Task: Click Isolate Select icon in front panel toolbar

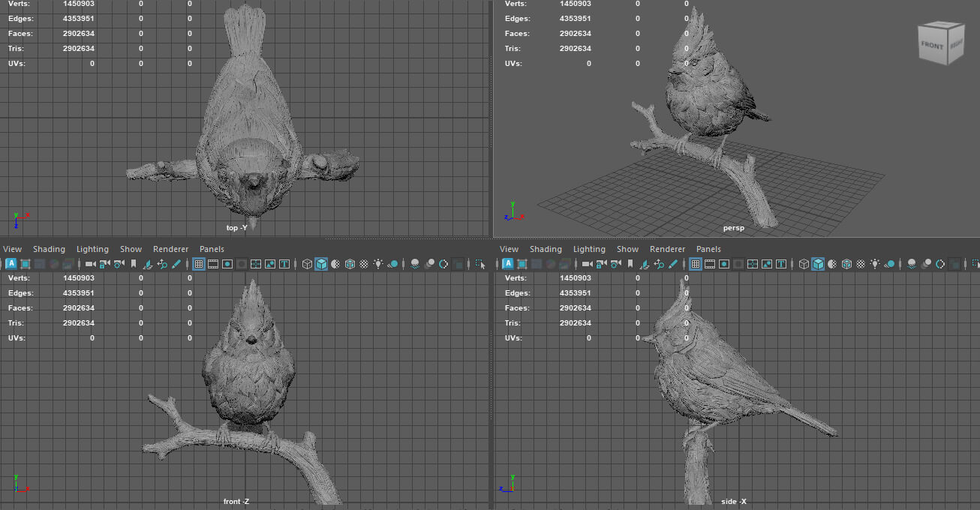Action: pyautogui.click(x=480, y=264)
